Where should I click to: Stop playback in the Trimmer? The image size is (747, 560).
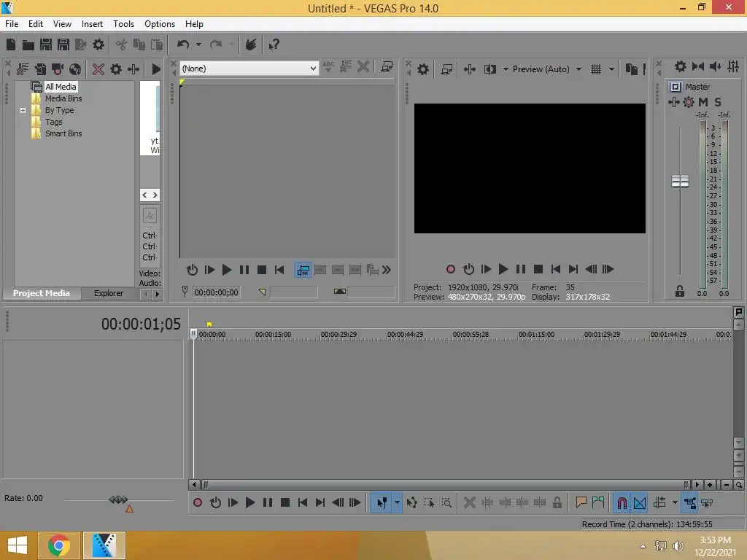(x=262, y=270)
